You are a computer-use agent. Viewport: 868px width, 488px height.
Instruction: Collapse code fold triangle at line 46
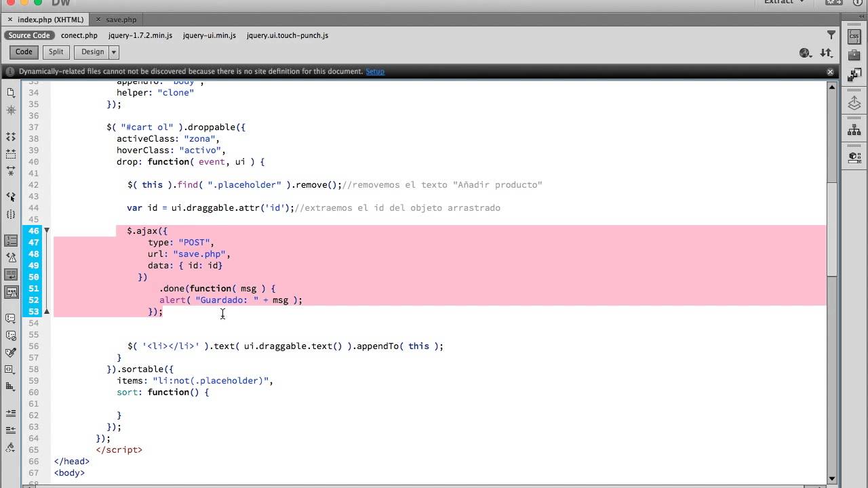pos(46,230)
